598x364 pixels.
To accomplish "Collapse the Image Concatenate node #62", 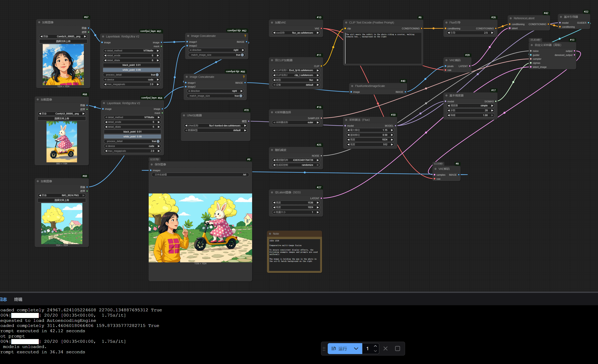I will [x=188, y=36].
